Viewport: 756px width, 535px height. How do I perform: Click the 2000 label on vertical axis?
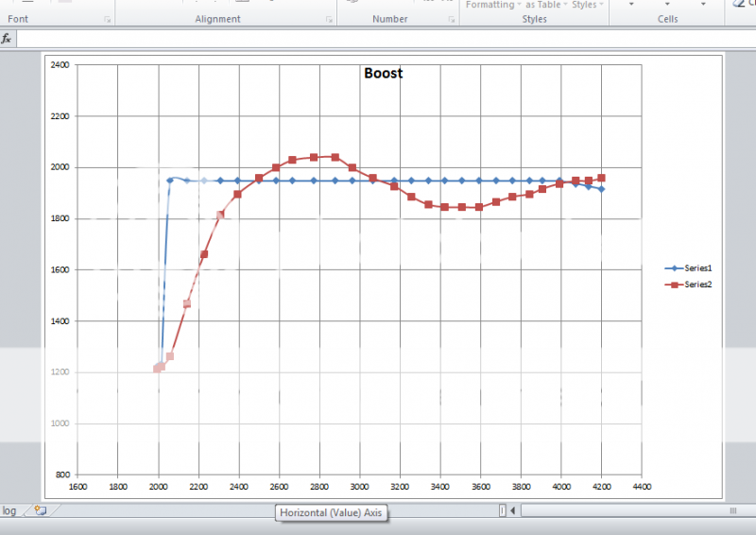(60, 167)
